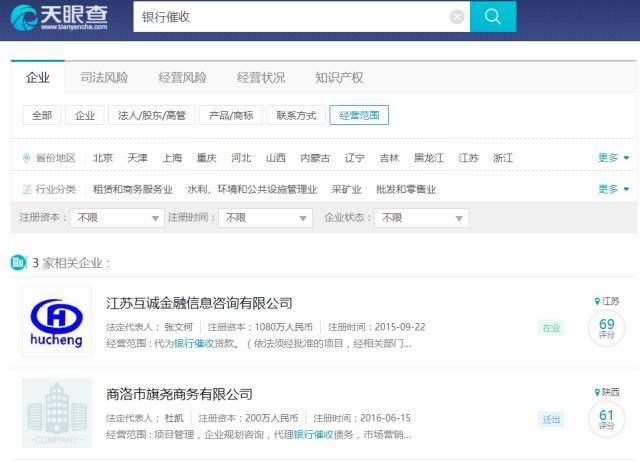
Task: Open the 经营状况 tab
Action: (x=260, y=78)
